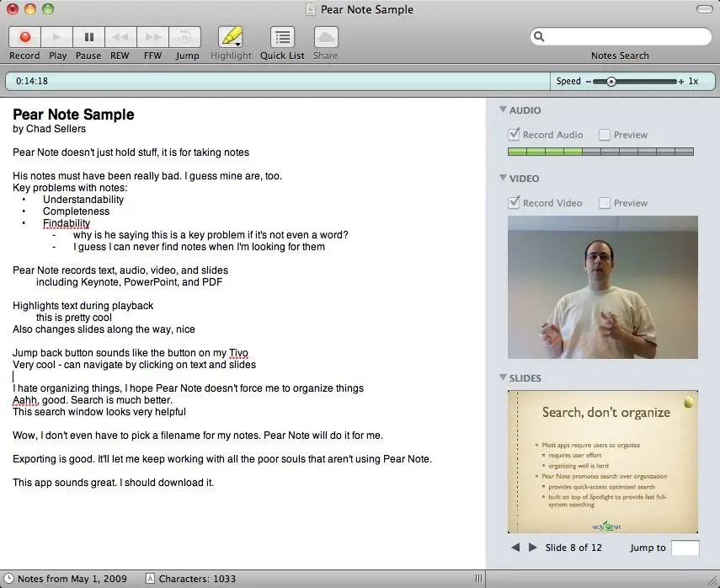Image resolution: width=720 pixels, height=588 pixels.
Task: Click the Search, don't organize slide
Action: [x=602, y=462]
